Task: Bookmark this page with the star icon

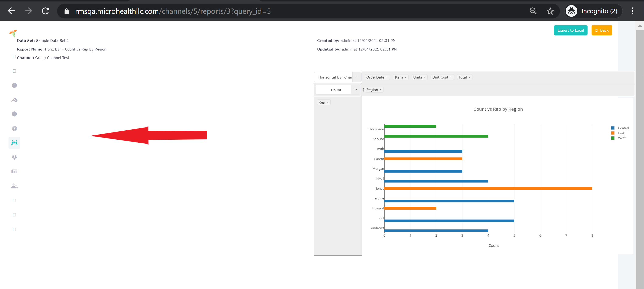Action: pos(550,11)
